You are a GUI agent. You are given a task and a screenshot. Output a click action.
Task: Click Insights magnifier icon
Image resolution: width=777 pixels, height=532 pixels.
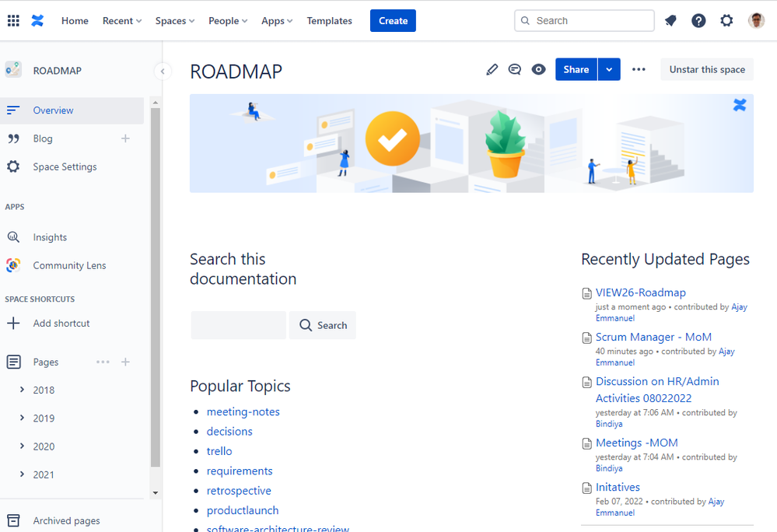[x=13, y=237]
